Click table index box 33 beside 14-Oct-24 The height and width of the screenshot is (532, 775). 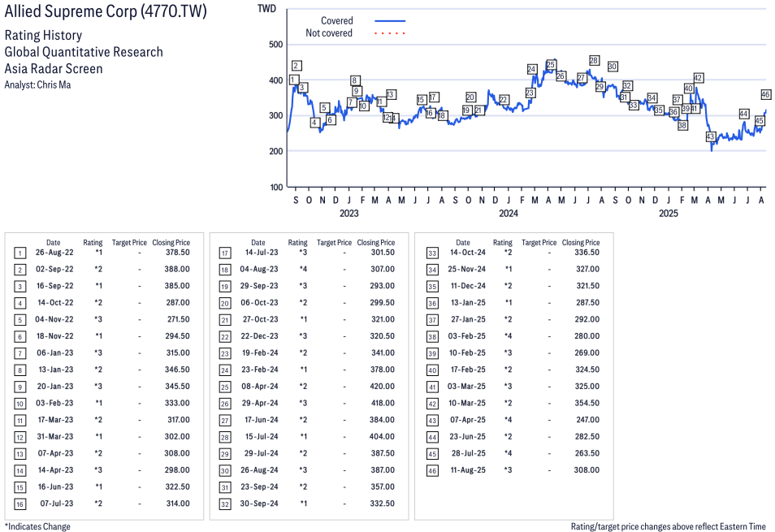(x=432, y=253)
